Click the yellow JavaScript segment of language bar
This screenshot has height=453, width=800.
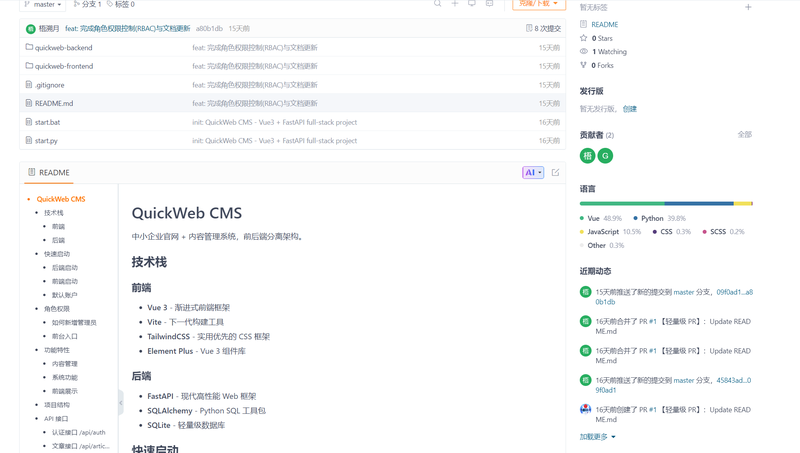coord(742,204)
